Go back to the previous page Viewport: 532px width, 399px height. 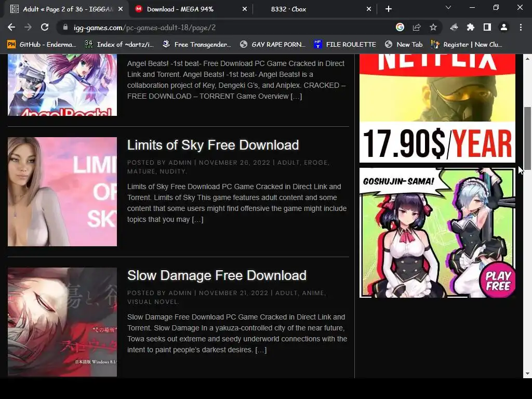point(11,28)
